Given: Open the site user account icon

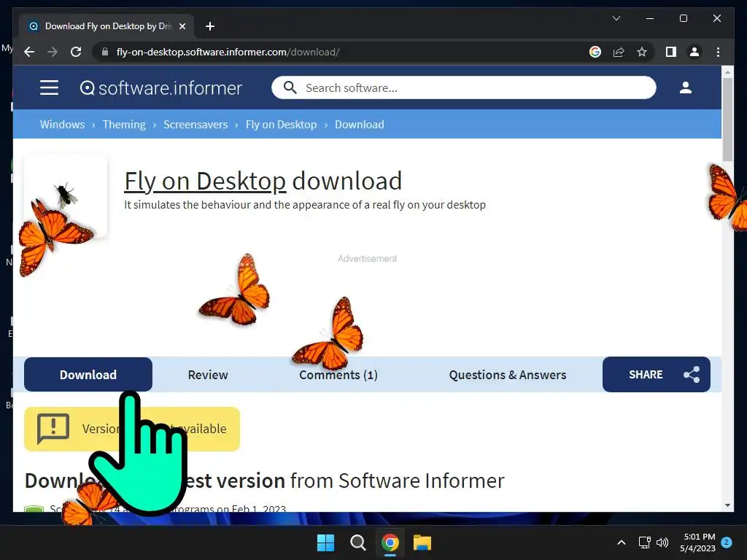Looking at the screenshot, I should pos(686,87).
